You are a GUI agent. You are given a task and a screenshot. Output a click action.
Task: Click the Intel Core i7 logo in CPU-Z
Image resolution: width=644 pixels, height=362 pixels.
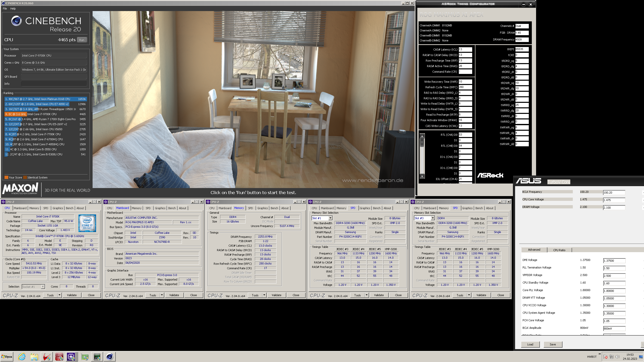click(x=87, y=223)
